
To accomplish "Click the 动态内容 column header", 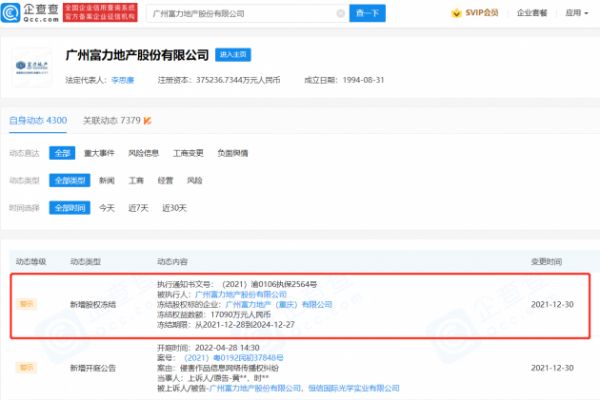I will tap(172, 261).
